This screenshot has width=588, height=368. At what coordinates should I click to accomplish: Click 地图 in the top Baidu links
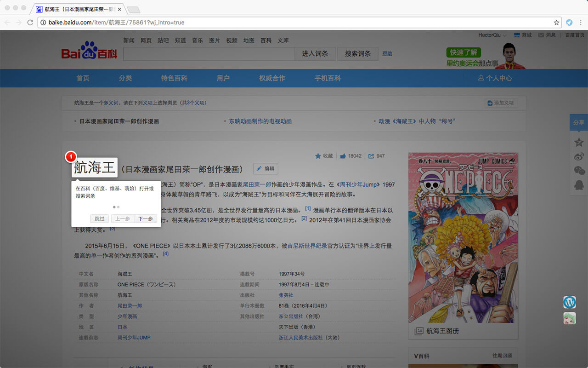click(249, 40)
